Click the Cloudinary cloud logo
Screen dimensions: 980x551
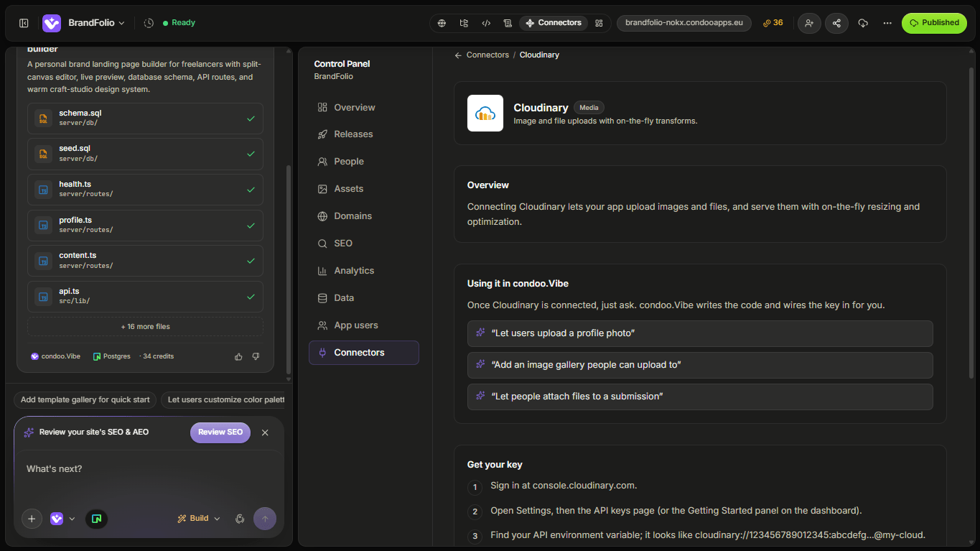(485, 114)
